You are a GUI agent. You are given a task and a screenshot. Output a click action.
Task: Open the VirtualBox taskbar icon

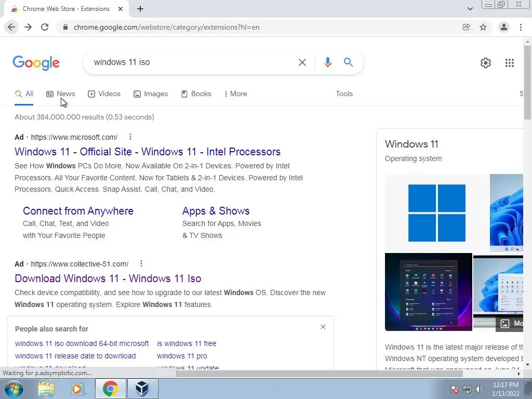[142, 389]
